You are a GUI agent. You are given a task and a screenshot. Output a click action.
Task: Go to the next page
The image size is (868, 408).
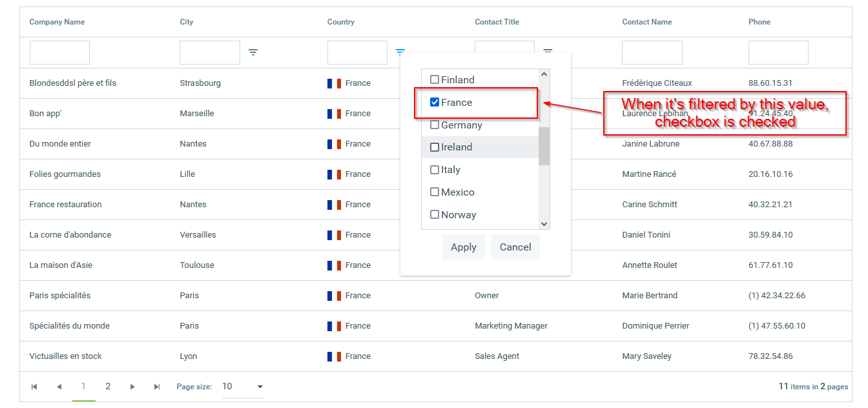tap(132, 387)
